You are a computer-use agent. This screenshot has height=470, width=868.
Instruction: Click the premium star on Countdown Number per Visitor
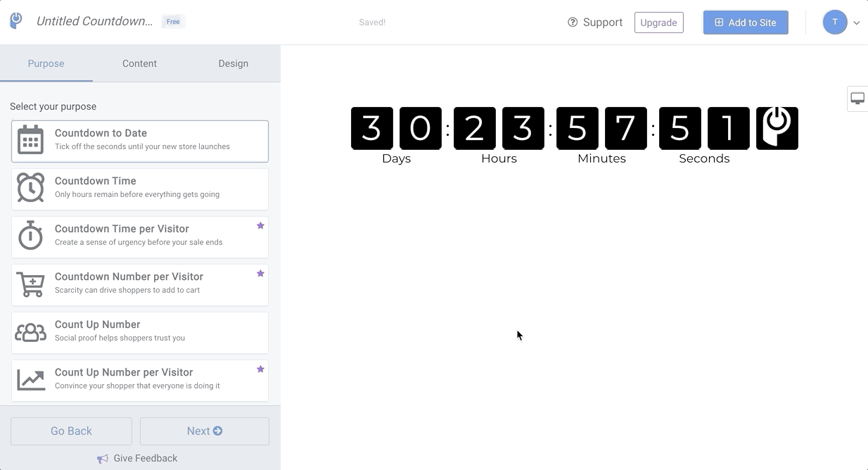point(260,274)
